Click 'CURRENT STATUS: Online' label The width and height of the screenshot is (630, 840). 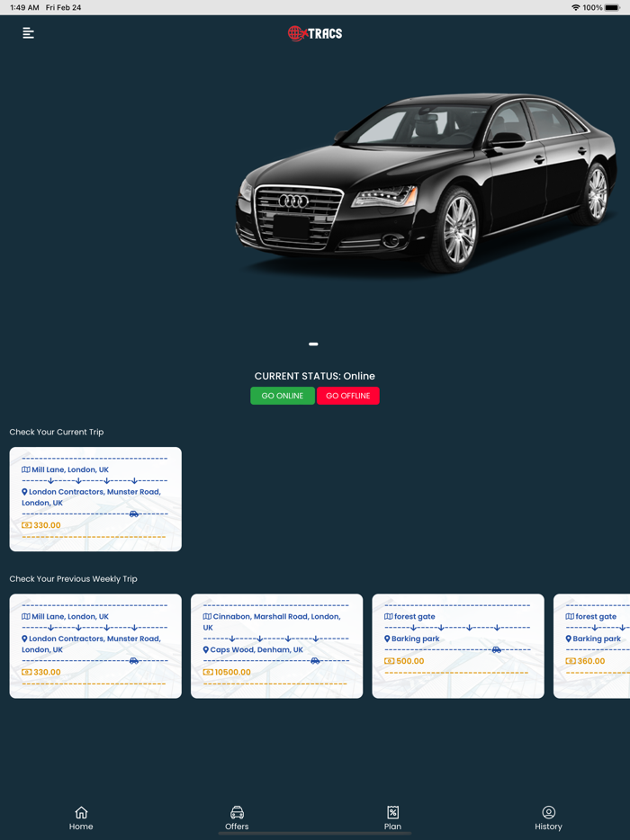pos(315,376)
